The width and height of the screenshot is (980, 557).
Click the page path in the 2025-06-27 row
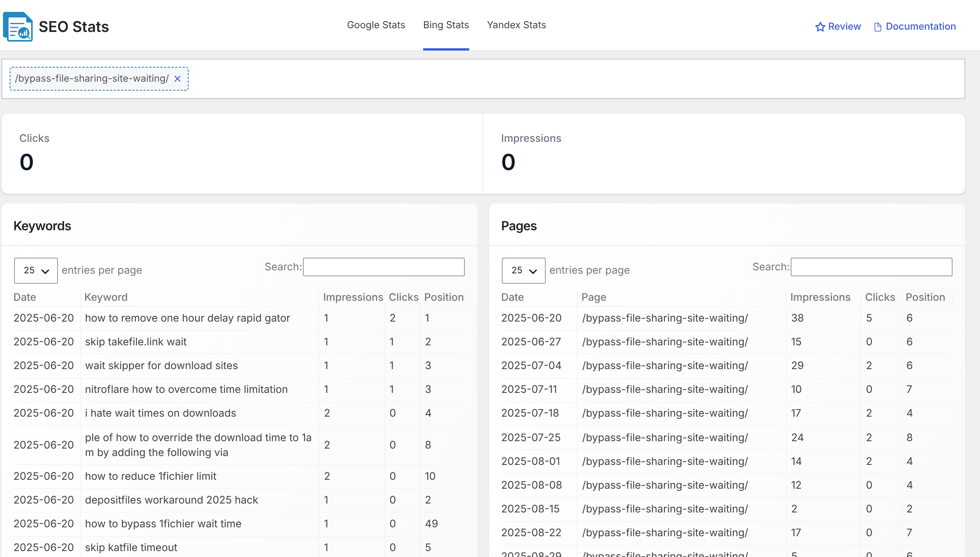pos(665,342)
